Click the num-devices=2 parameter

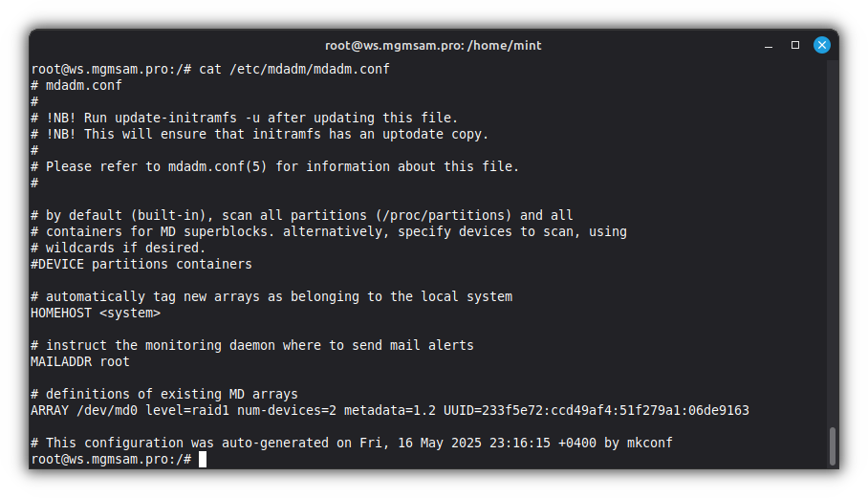click(294, 411)
